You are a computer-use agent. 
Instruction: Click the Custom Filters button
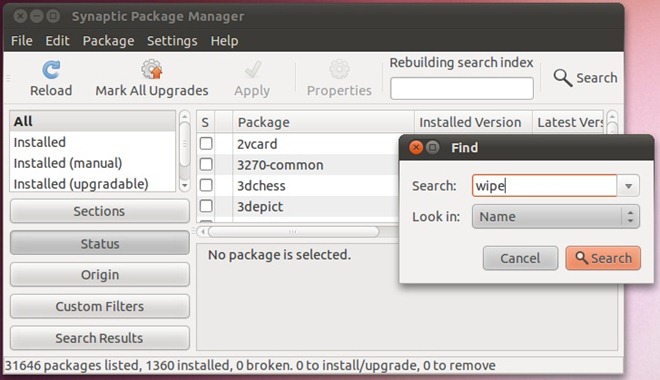click(100, 306)
